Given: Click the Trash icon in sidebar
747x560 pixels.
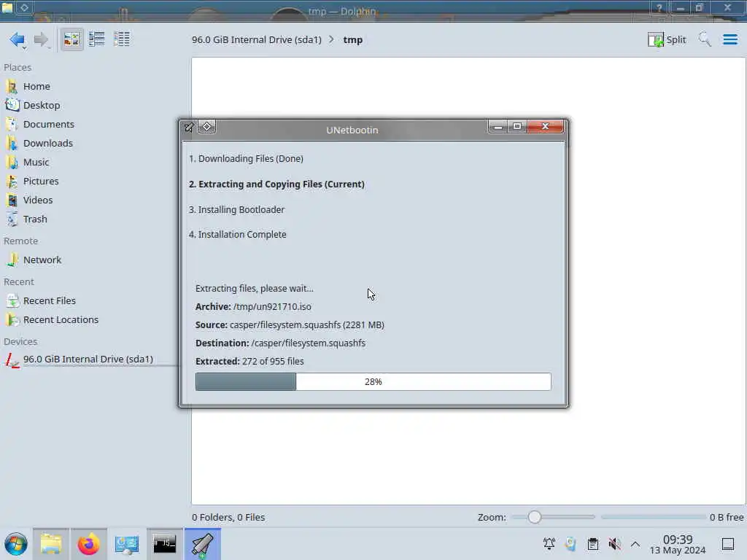Looking at the screenshot, I should point(12,219).
